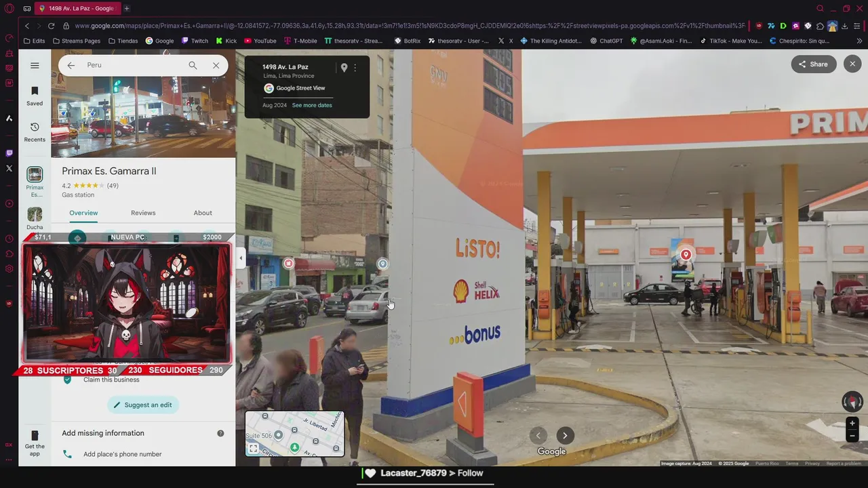Reload the page with the refresh icon
This screenshot has width=868, height=488.
click(51, 26)
